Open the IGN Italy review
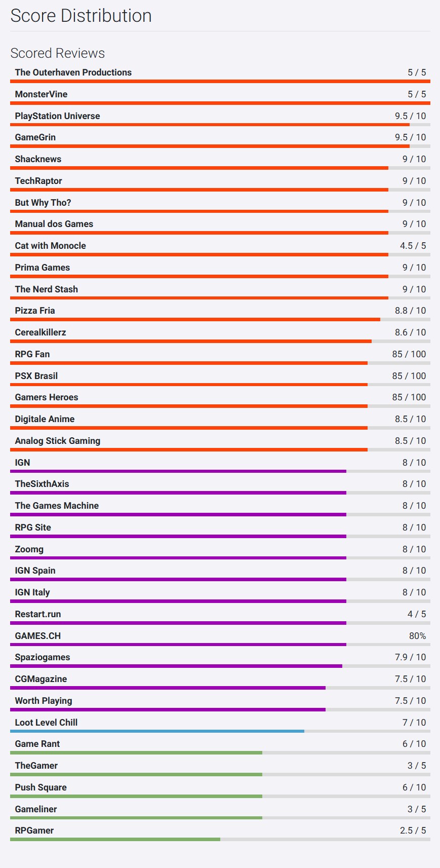This screenshot has width=440, height=868. (x=32, y=592)
